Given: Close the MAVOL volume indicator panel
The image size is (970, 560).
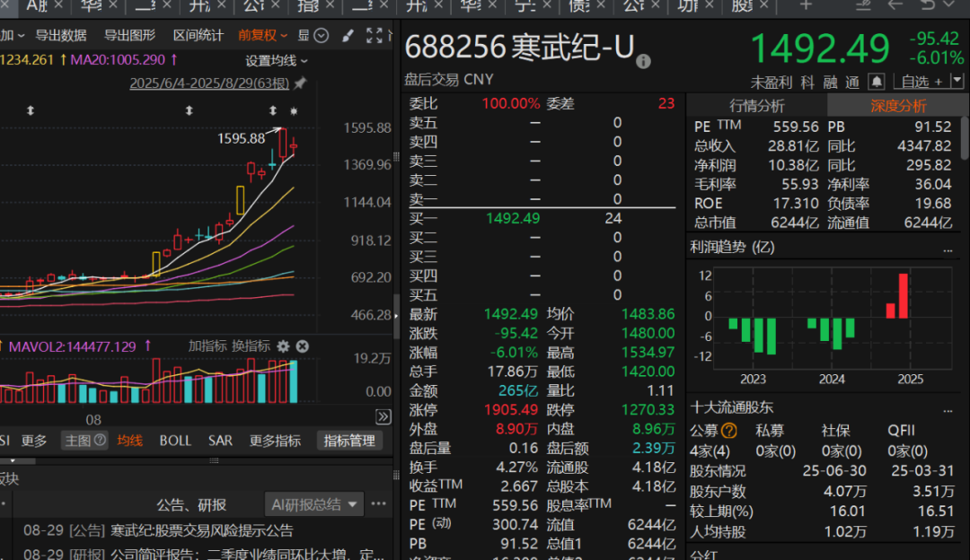Looking at the screenshot, I should click(x=303, y=346).
